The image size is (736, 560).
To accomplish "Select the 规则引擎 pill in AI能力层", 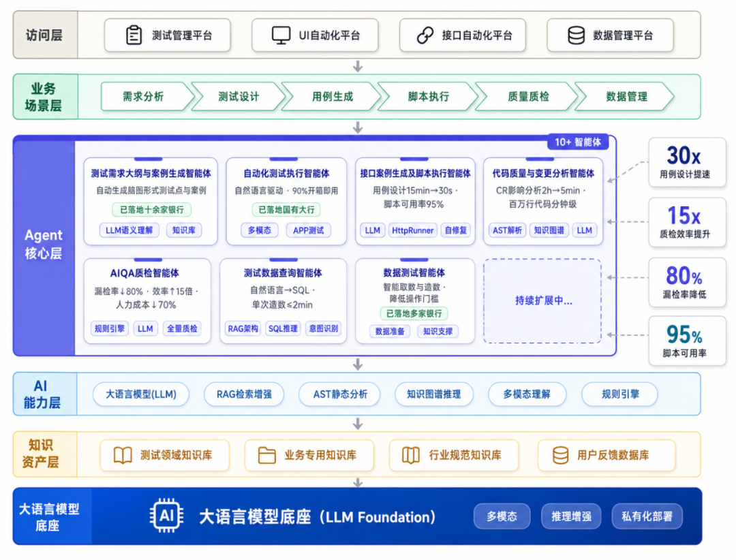I will pos(619,394).
